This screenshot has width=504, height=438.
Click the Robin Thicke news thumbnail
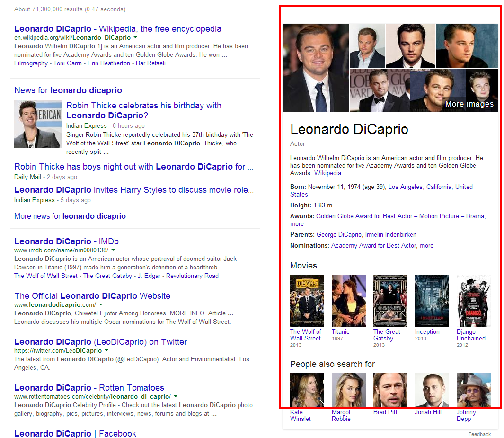point(37,124)
